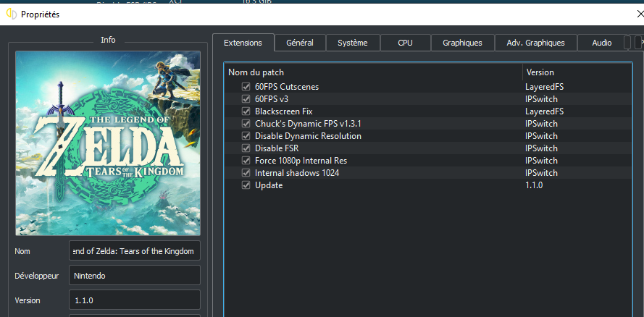
Task: Select the Internal shadows 1024 row
Action: click(x=296, y=173)
